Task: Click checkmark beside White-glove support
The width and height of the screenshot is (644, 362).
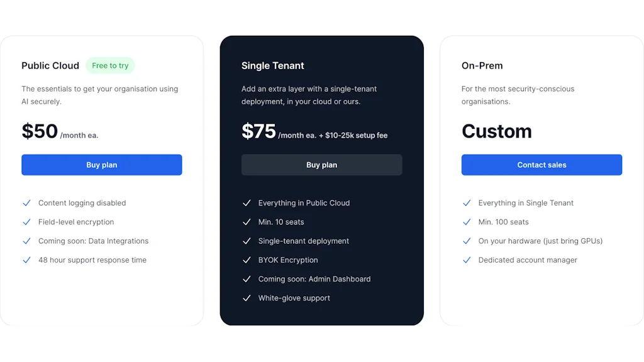Action: tap(247, 298)
